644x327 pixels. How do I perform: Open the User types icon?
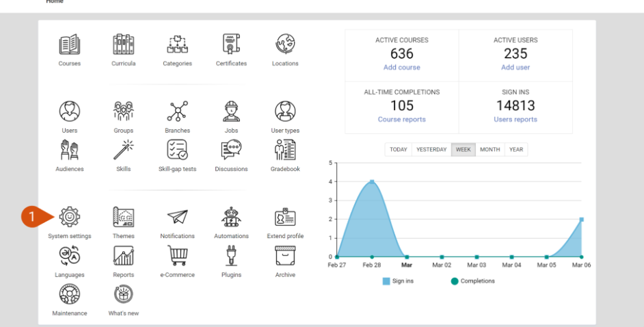coord(285,112)
